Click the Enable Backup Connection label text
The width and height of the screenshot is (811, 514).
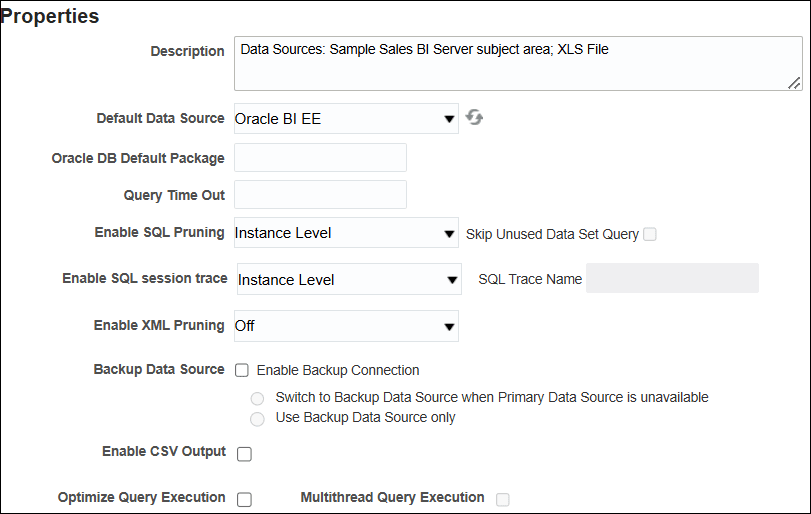click(x=338, y=370)
